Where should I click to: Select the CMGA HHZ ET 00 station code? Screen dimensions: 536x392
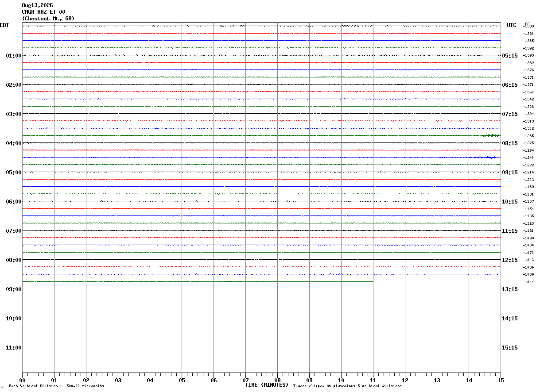point(43,12)
